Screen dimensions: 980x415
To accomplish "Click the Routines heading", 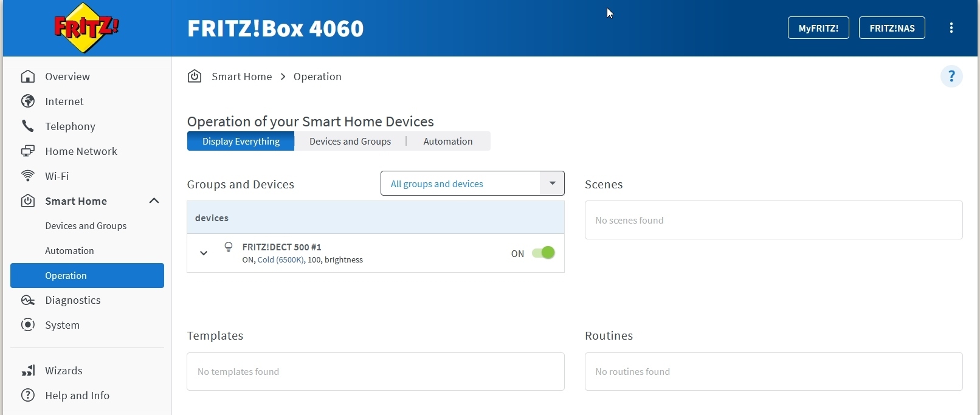I will coord(609,336).
